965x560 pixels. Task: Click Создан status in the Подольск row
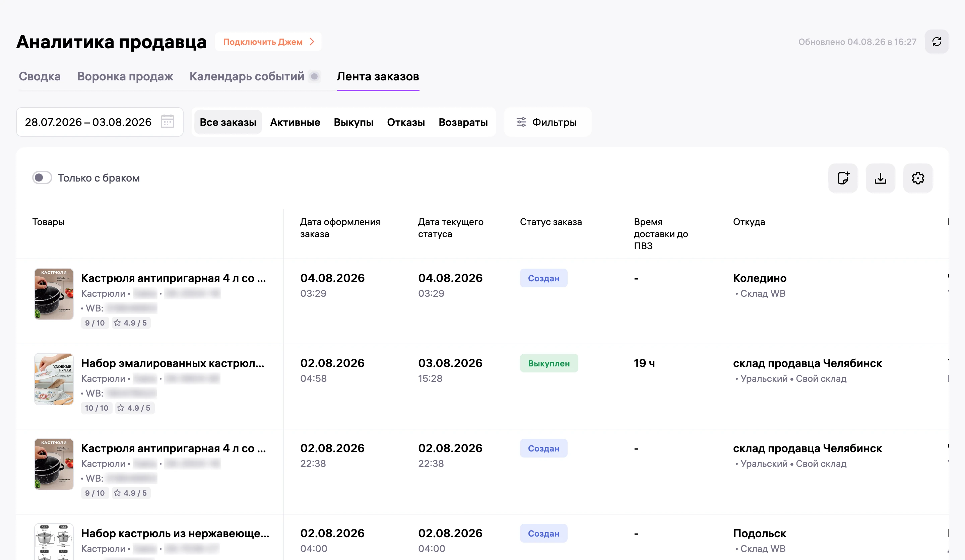tap(544, 533)
